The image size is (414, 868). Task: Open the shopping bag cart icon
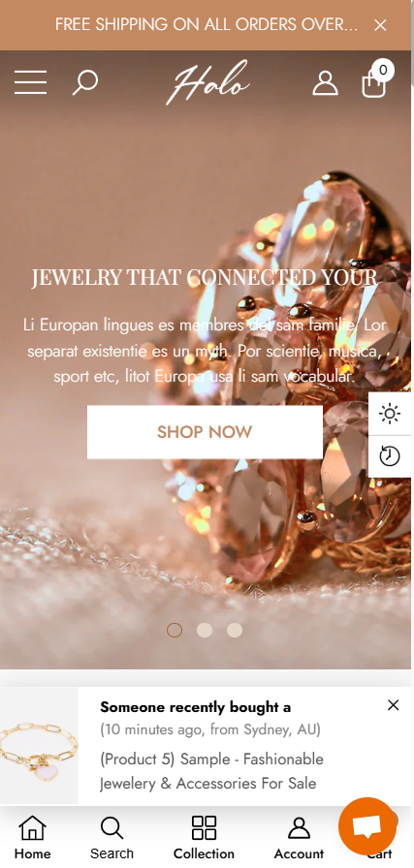374,83
